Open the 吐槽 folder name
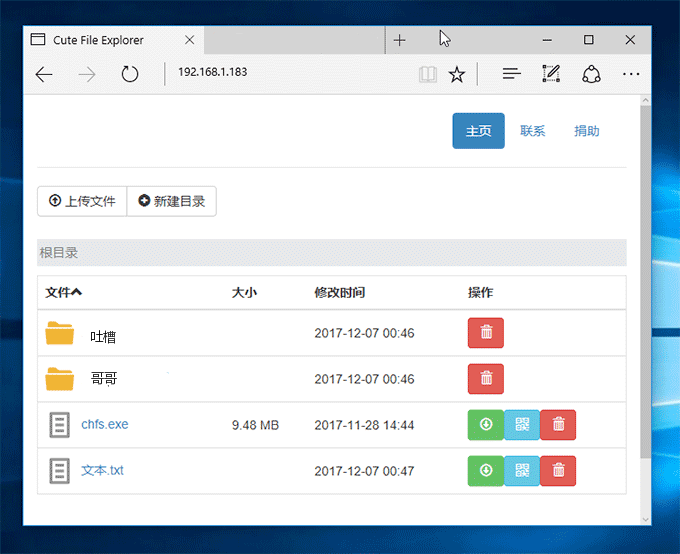This screenshot has height=554, width=680. (x=103, y=337)
